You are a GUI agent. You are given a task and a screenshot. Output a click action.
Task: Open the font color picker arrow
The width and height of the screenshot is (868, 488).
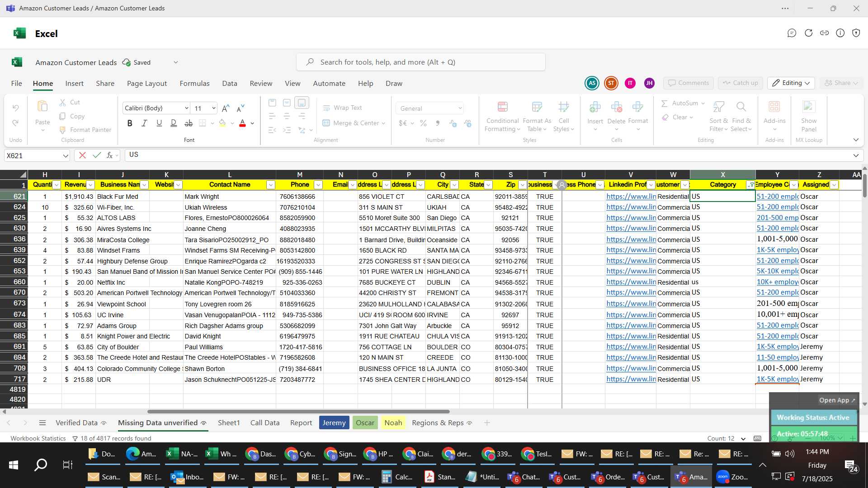pos(252,123)
